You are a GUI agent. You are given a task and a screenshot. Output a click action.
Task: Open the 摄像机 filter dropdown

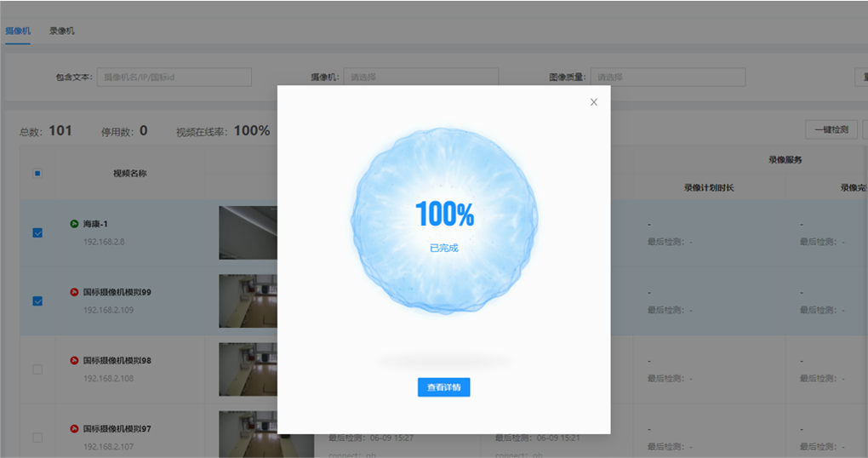(x=420, y=77)
